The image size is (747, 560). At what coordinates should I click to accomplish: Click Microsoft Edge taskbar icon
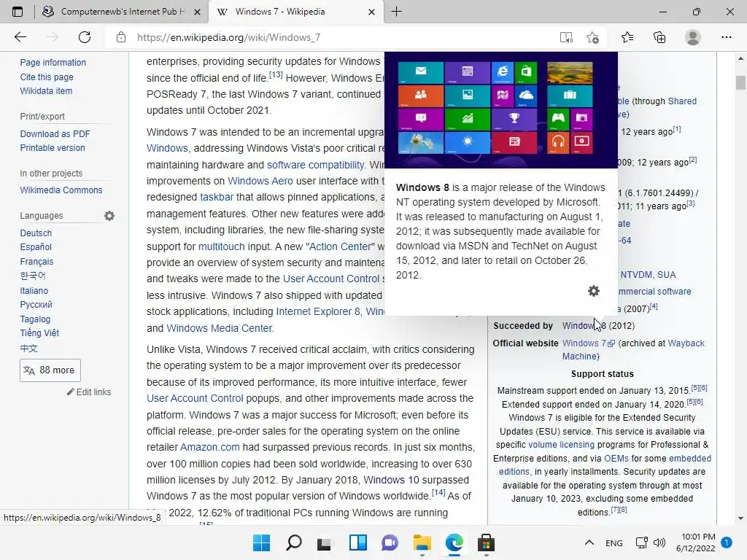click(454, 542)
